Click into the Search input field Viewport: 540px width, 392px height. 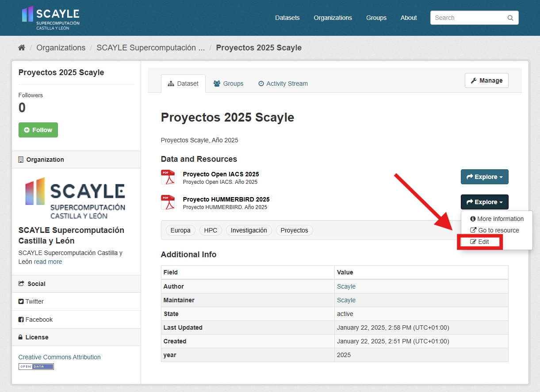(474, 18)
